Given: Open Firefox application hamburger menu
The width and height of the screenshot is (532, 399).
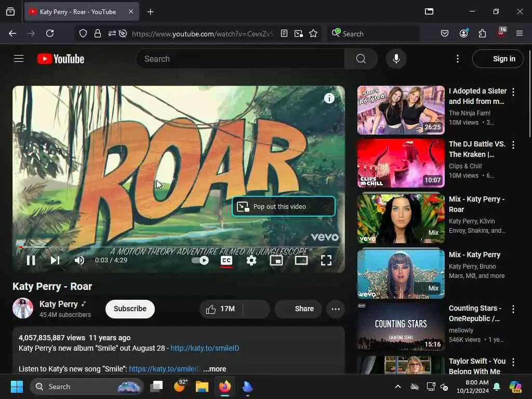Looking at the screenshot, I should pos(520,33).
